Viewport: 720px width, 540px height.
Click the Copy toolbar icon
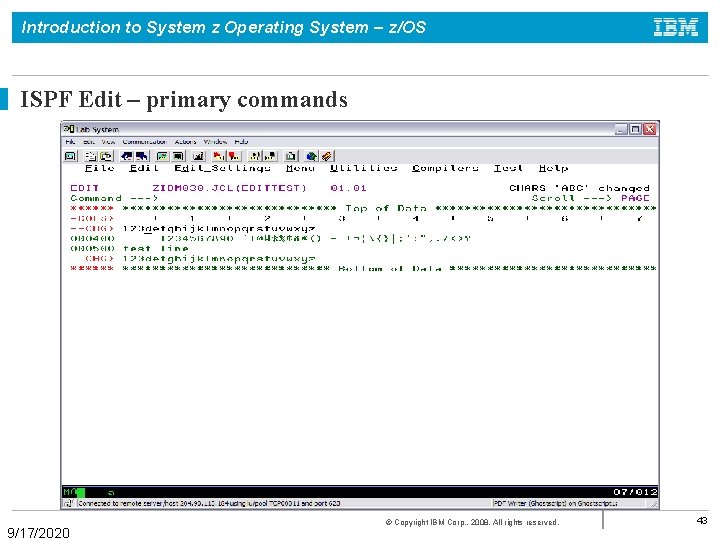coord(90,156)
